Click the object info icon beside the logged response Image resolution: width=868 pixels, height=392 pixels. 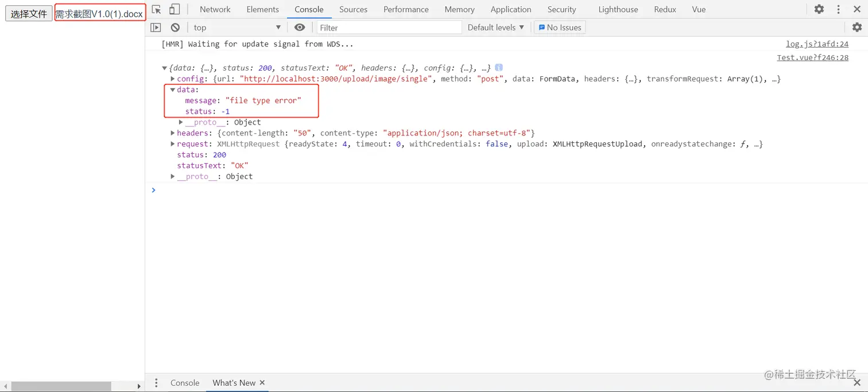pos(499,67)
